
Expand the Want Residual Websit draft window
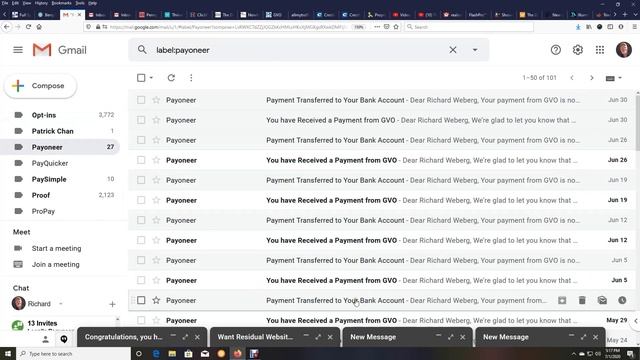(x=318, y=337)
